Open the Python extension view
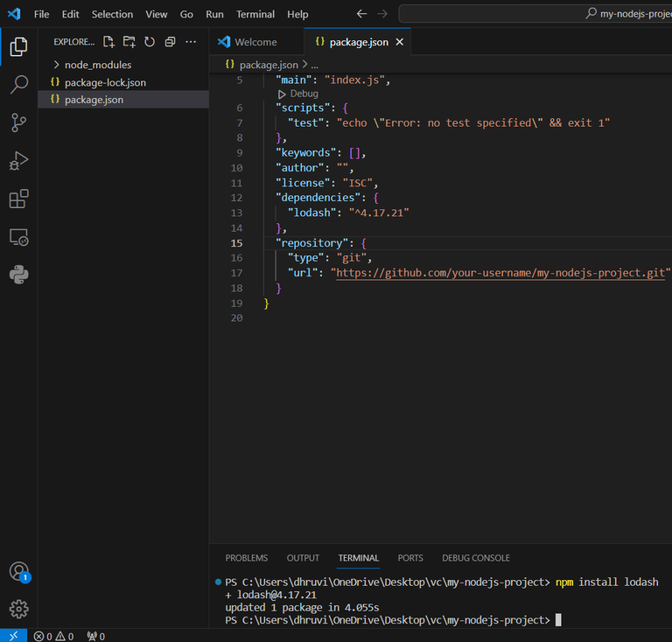Image resolution: width=672 pixels, height=642 pixels. 18,275
